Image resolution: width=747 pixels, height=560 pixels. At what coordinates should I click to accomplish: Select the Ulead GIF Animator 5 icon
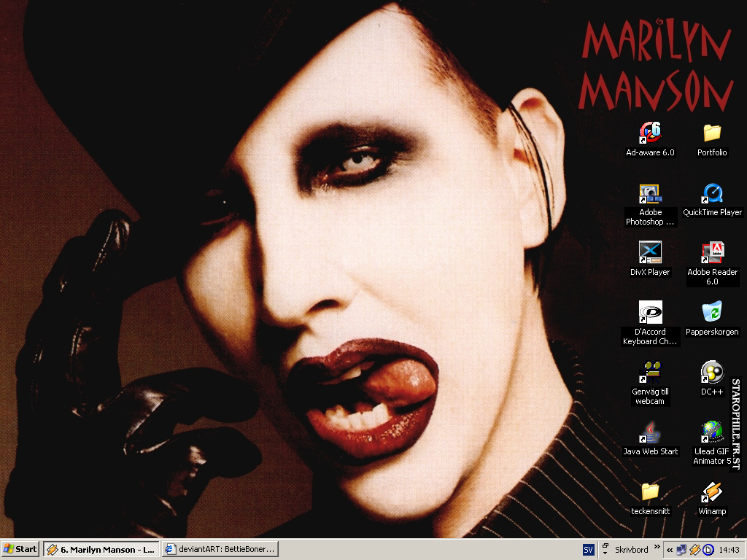712,432
